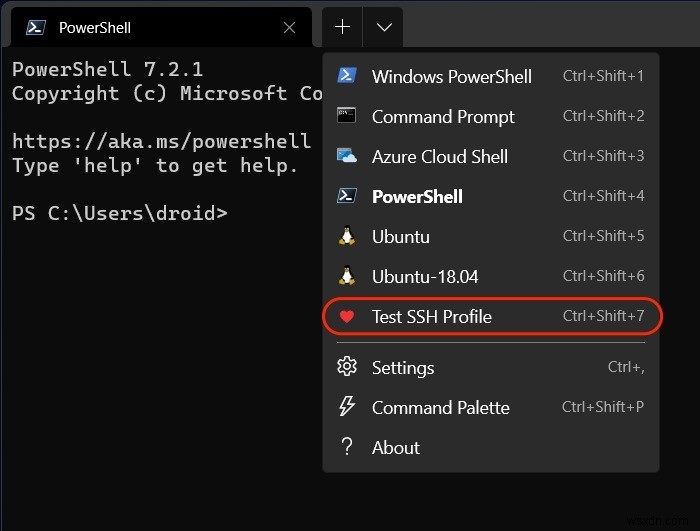The width and height of the screenshot is (700, 531).
Task: Click the PowerShell icon in tab
Action: tap(35, 28)
